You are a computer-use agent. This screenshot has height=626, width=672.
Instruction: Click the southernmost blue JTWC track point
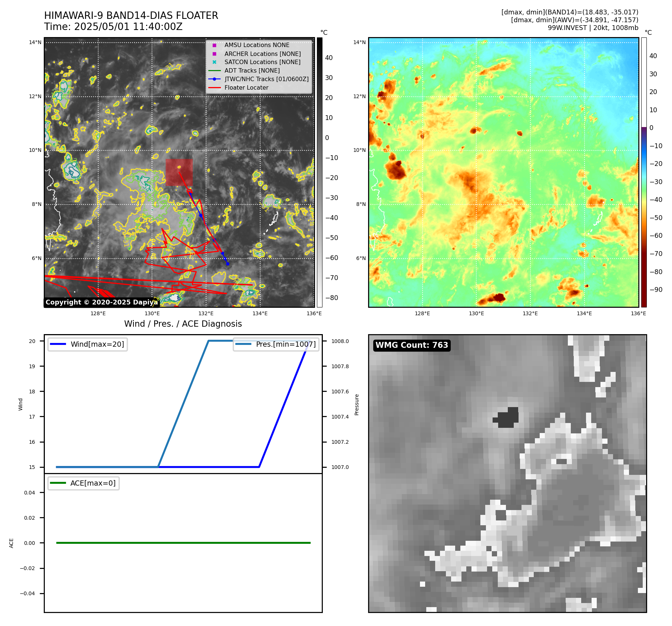click(x=228, y=264)
